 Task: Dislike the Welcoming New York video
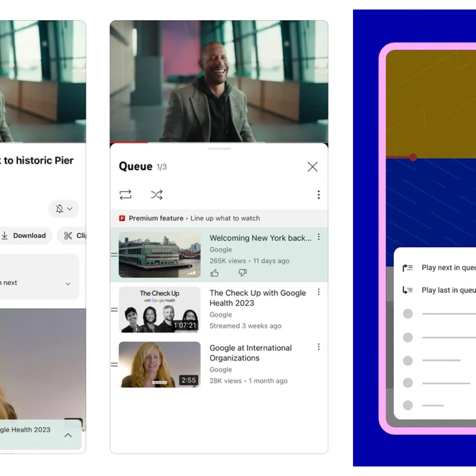point(242,273)
